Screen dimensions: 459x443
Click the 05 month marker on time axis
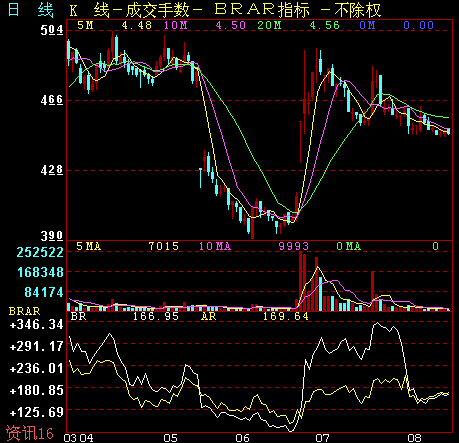click(x=170, y=438)
